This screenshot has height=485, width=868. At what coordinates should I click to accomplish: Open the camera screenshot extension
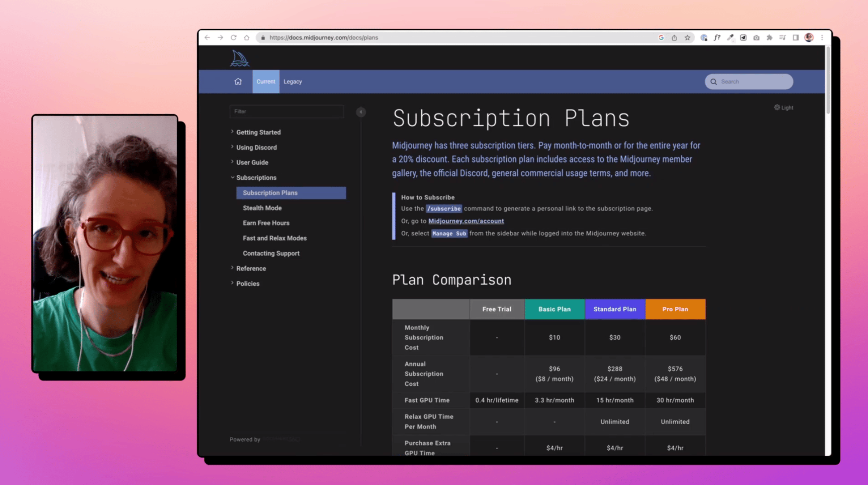[x=756, y=38]
